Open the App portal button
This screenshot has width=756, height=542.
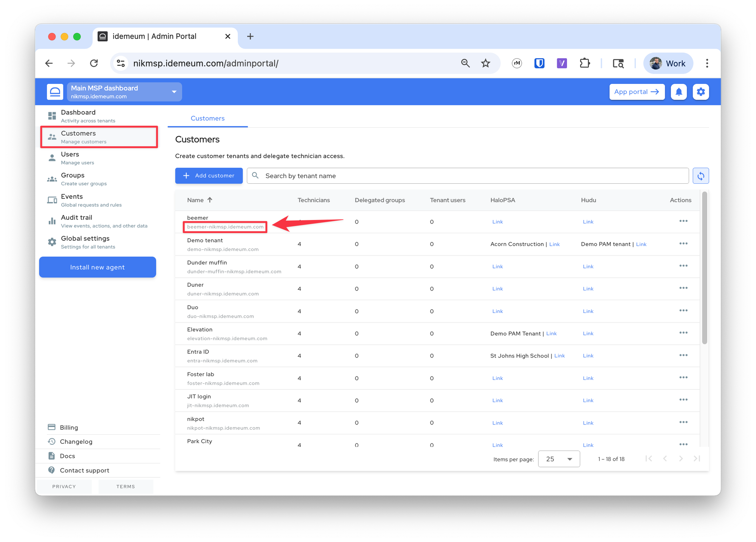(x=637, y=92)
